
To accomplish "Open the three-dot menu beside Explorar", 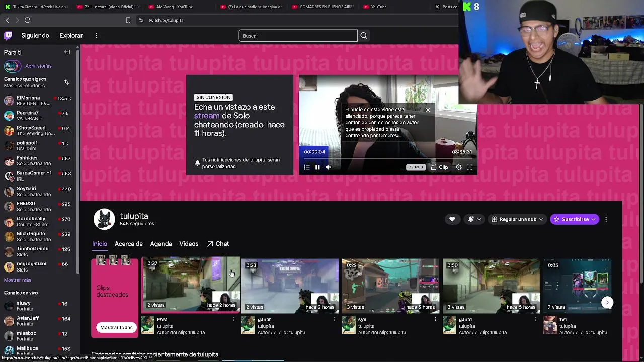I will (x=96, y=36).
